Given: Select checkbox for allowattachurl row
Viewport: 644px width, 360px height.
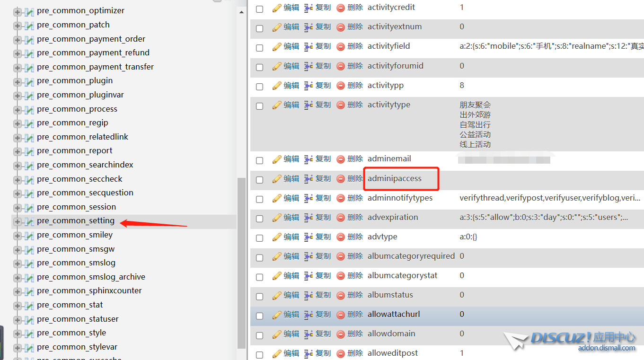Looking at the screenshot, I should (259, 316).
